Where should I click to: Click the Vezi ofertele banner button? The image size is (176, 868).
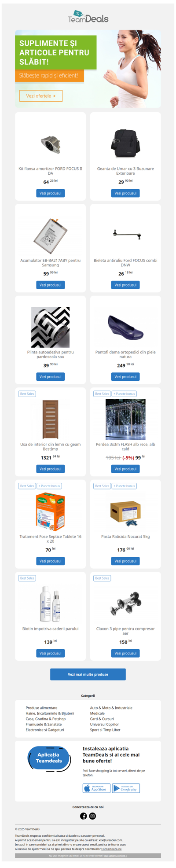pos(41,96)
